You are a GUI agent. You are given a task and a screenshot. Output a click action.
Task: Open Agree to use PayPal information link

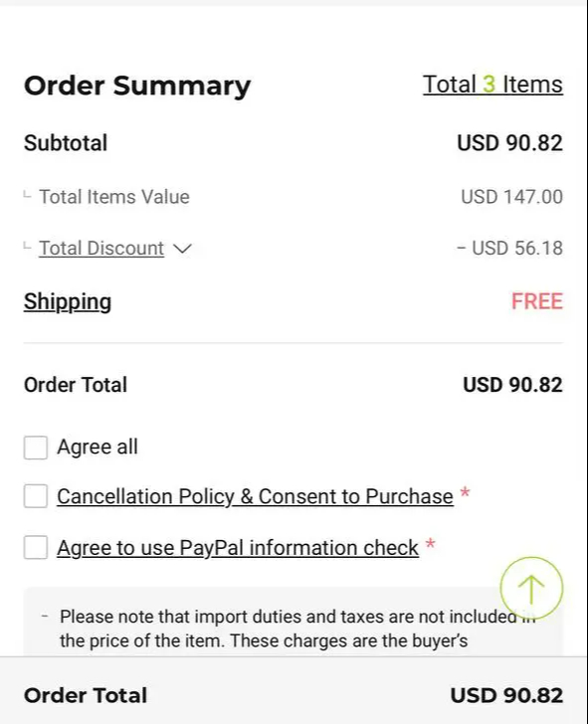(238, 548)
